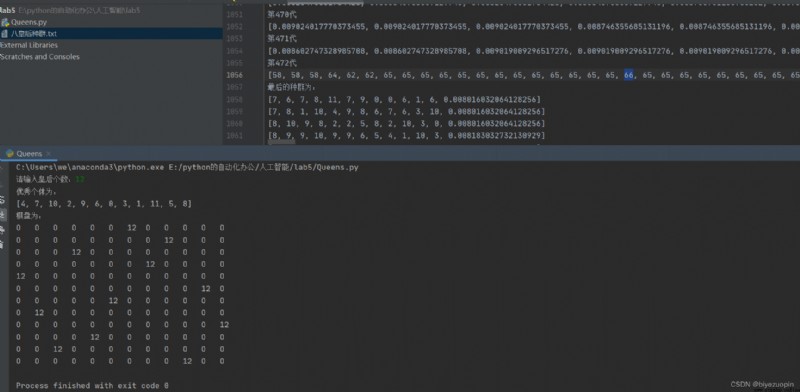Click the board row starting with 12
This screenshot has height=392, width=800.
point(120,276)
